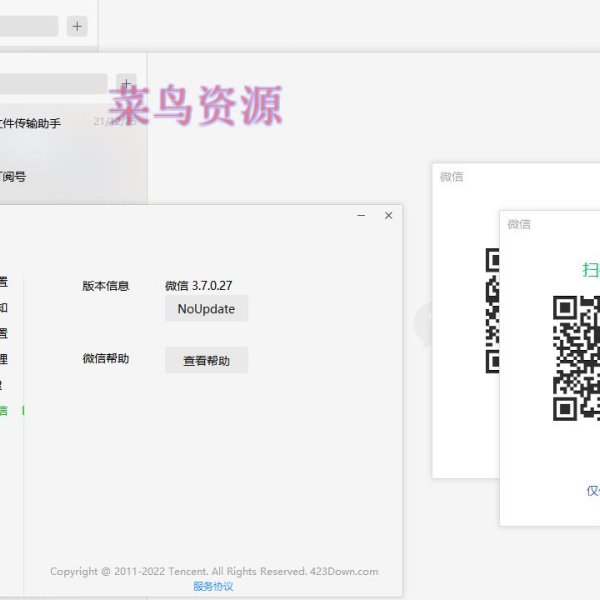The image size is (600, 600).
Task: Select the 订阅号 entry in chat list
Action: (14, 177)
